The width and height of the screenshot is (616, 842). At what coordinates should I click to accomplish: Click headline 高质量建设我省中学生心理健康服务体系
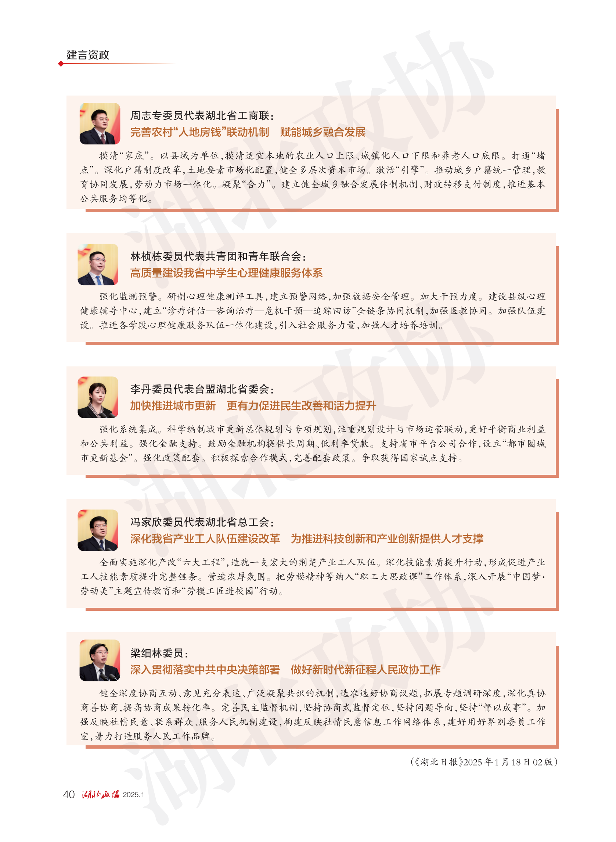coord(226,273)
